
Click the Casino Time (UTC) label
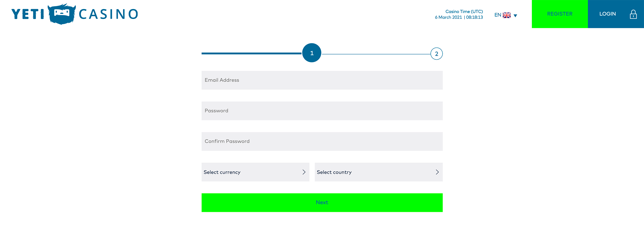tap(464, 12)
